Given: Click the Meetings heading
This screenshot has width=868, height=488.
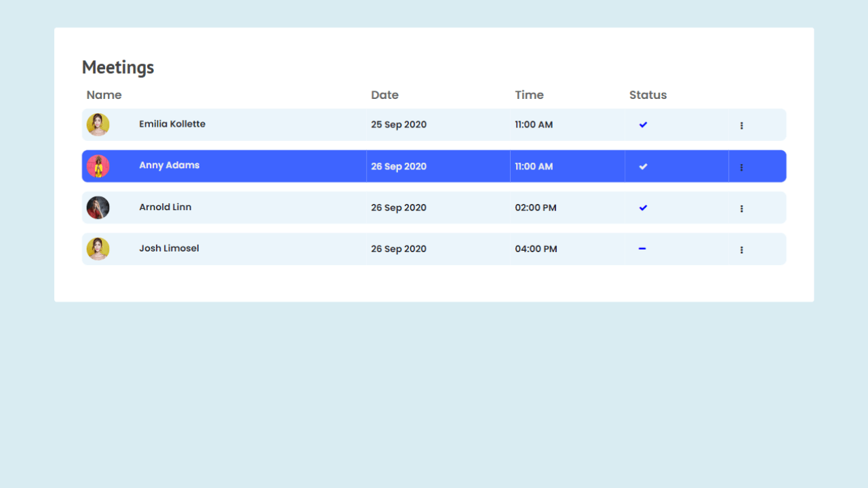Looking at the screenshot, I should (117, 67).
